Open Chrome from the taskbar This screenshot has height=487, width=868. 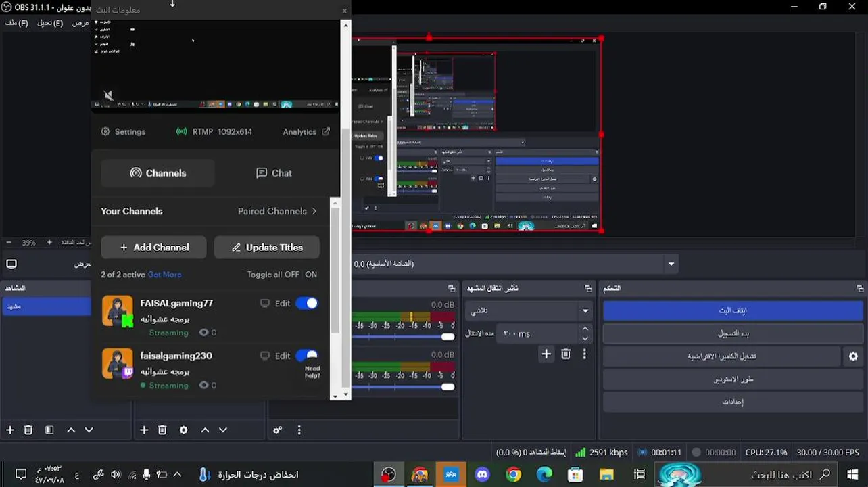tap(513, 474)
